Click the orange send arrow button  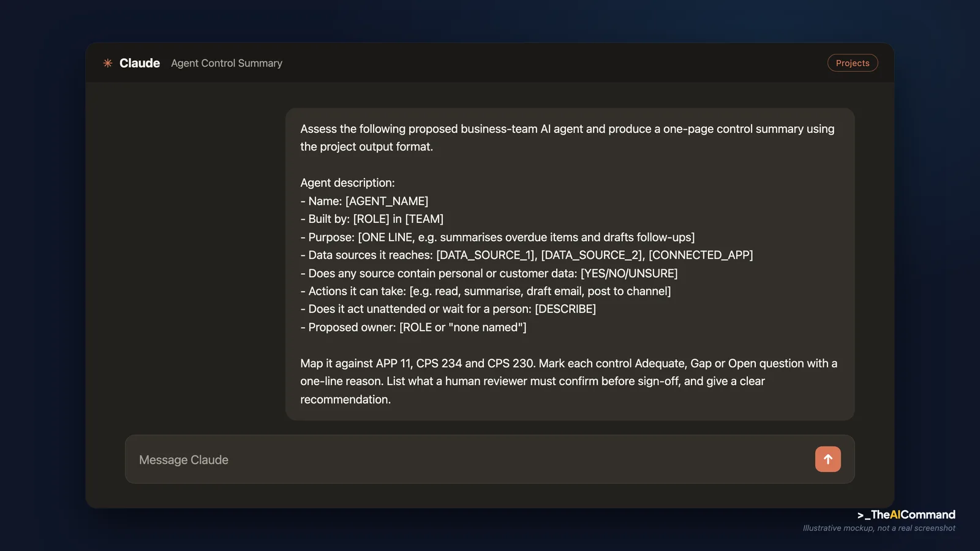pos(827,459)
